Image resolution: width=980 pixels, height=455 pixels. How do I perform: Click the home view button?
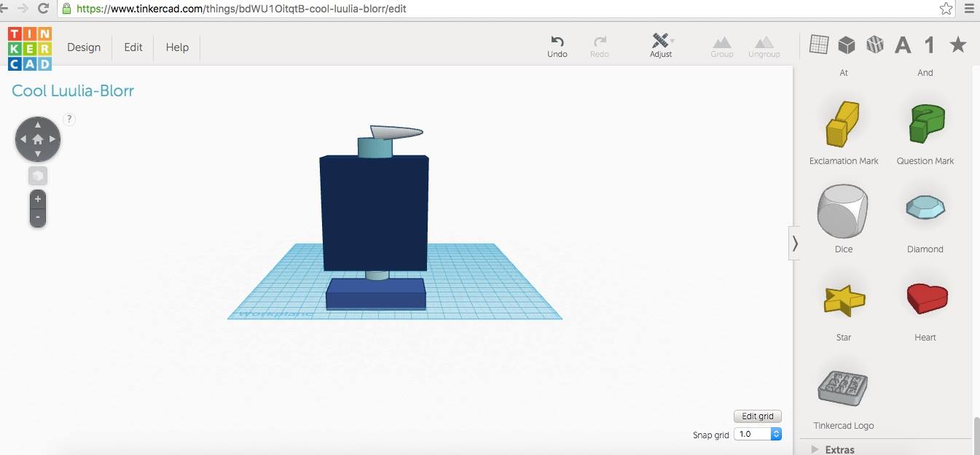tap(38, 139)
